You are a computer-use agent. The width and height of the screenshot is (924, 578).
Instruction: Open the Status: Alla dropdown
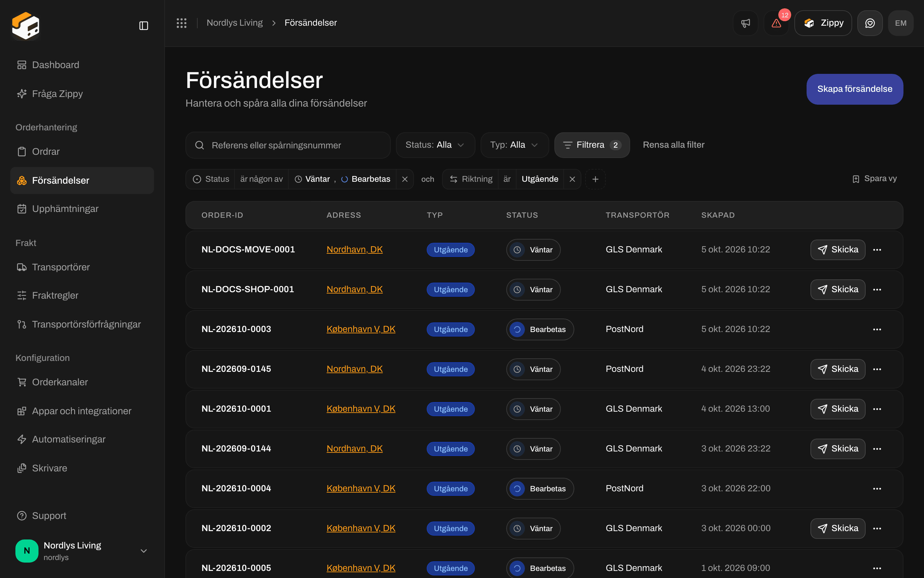coord(435,145)
